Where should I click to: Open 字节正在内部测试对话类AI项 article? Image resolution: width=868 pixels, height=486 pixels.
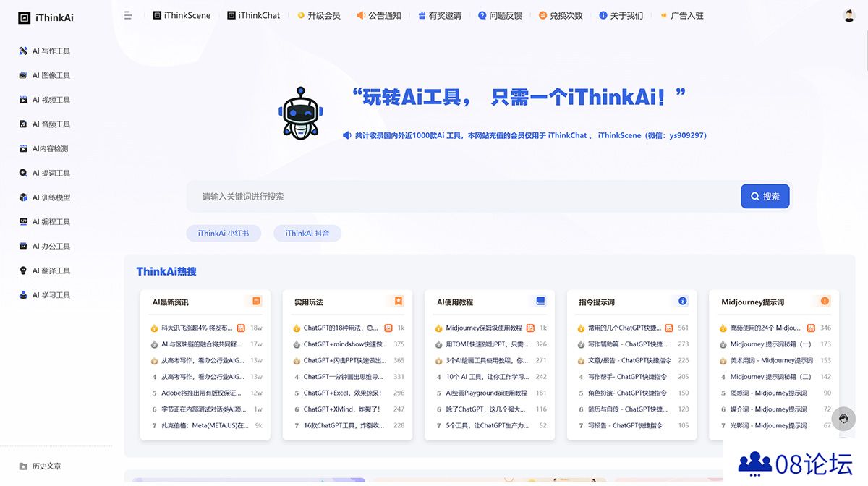(203, 409)
